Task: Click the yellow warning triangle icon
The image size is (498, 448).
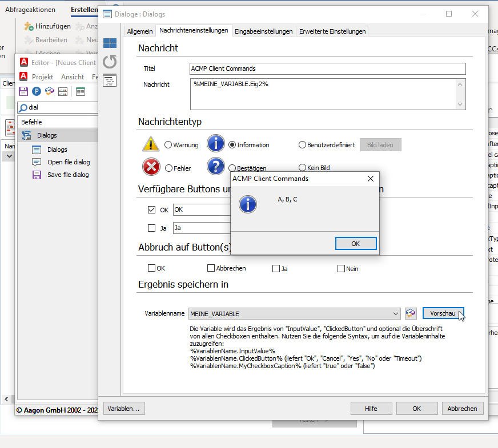Action: pyautogui.click(x=151, y=144)
